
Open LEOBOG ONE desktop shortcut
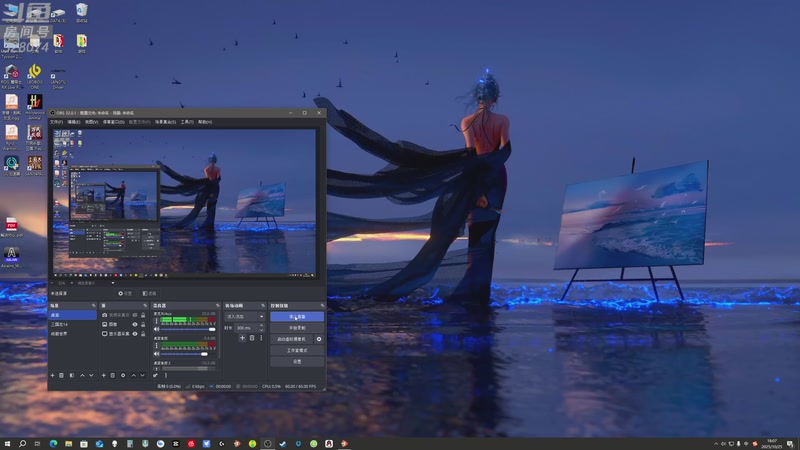(35, 77)
